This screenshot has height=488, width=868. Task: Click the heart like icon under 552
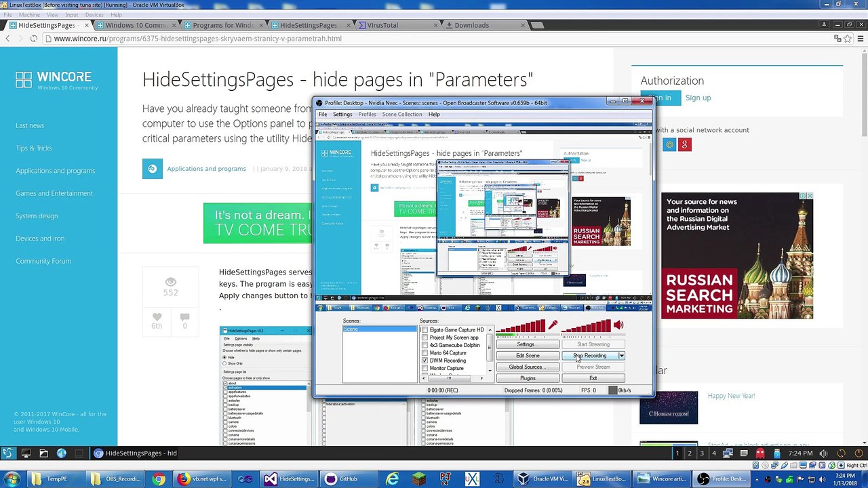click(157, 317)
